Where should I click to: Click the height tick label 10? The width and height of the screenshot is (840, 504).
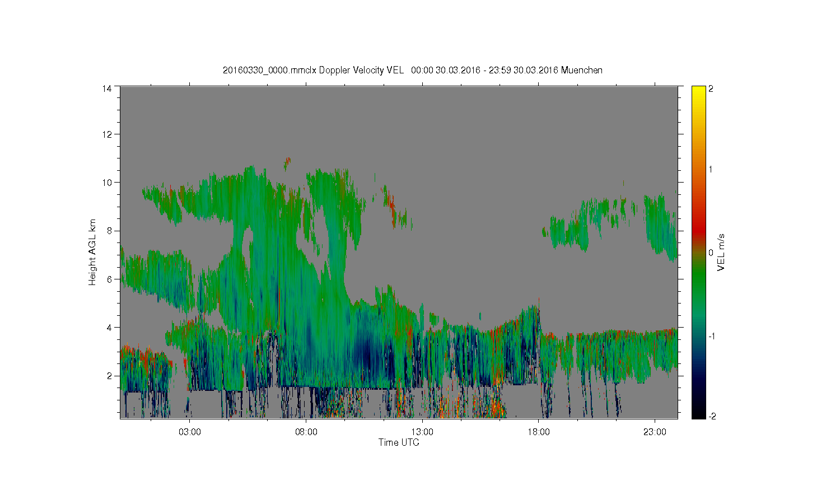(107, 183)
